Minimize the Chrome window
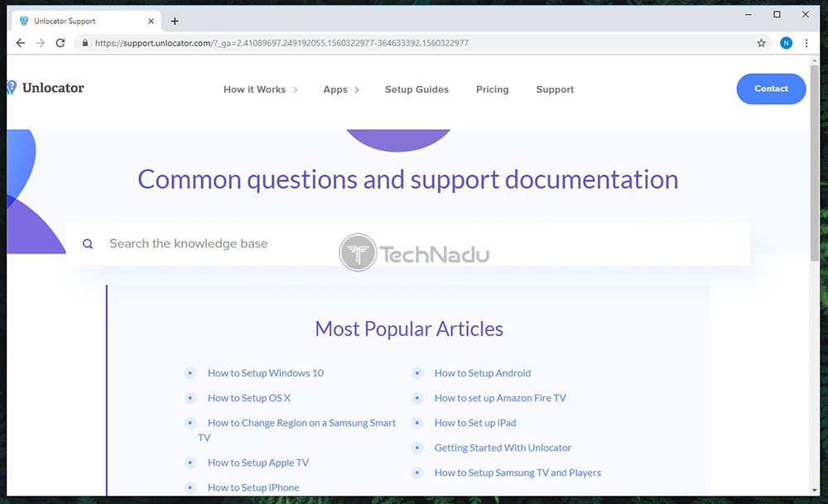The height and width of the screenshot is (504, 828). coord(749,15)
